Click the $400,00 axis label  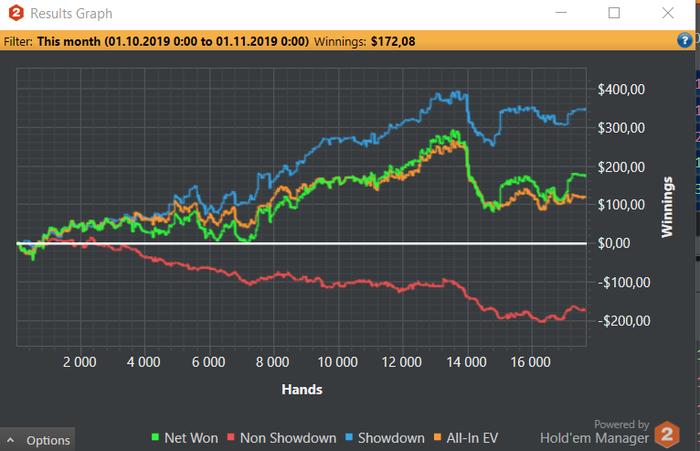pos(621,89)
